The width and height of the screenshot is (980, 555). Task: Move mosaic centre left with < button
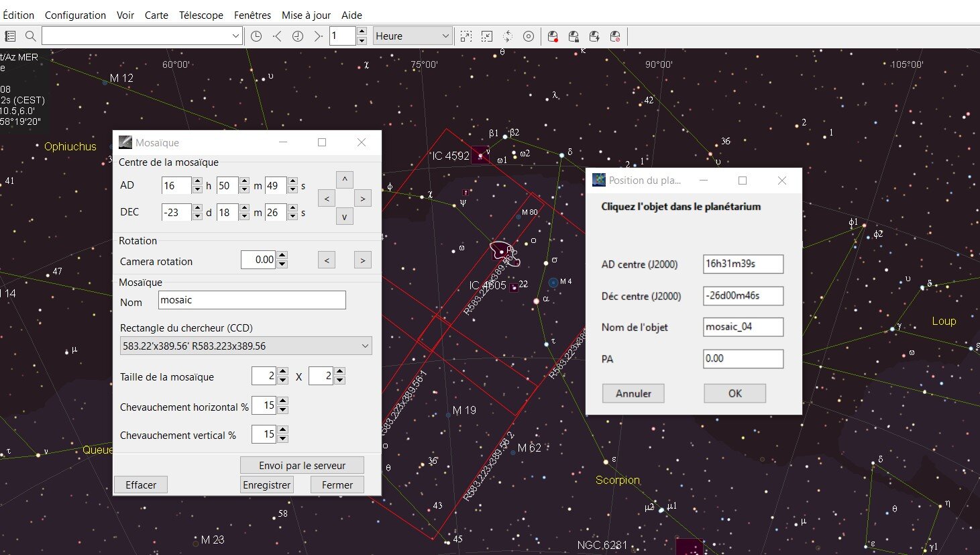327,198
